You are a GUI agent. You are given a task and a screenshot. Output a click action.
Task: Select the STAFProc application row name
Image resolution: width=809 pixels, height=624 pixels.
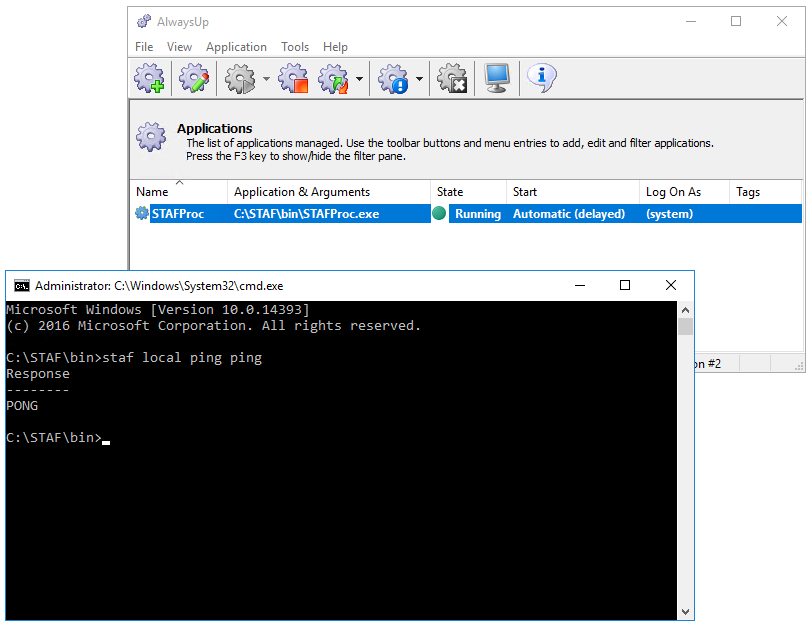click(178, 214)
